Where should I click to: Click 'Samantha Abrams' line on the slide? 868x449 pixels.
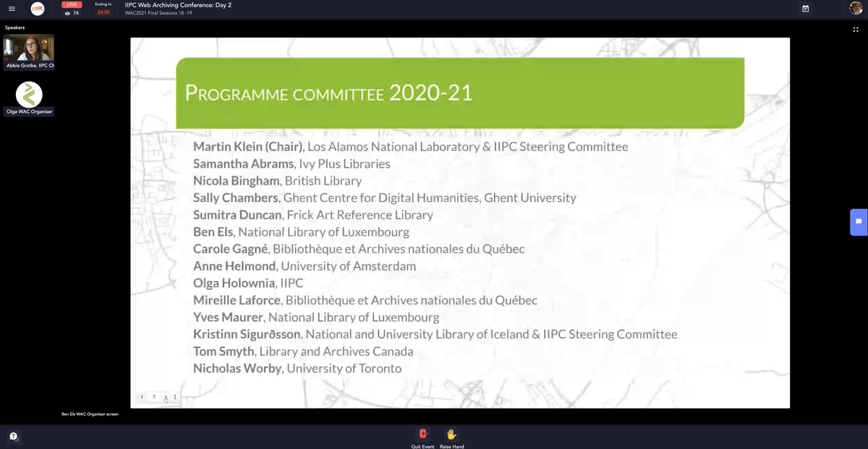[x=292, y=164]
